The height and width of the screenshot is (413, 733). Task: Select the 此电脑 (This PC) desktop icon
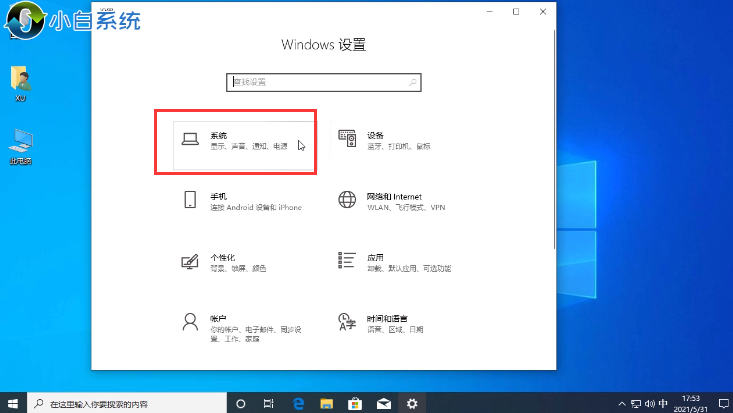click(x=20, y=146)
